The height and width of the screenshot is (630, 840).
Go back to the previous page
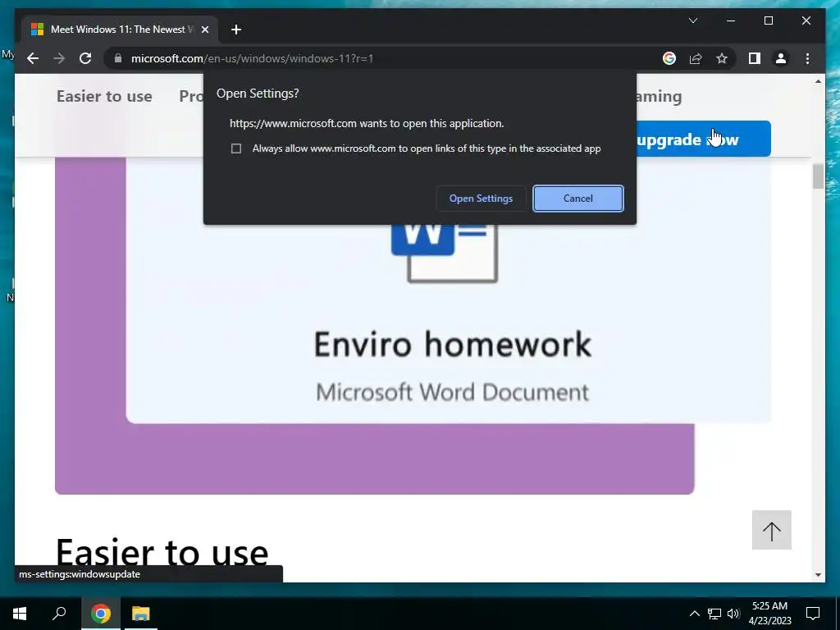pos(33,58)
